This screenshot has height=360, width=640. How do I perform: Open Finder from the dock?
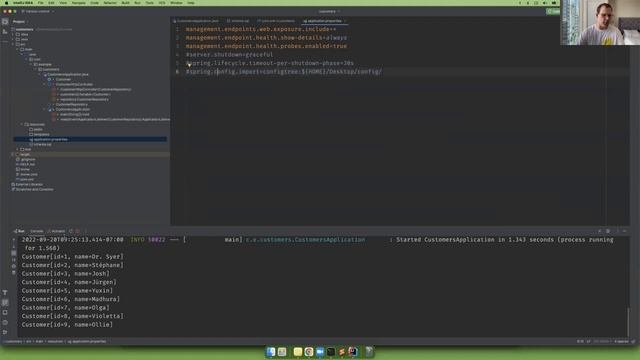tap(271, 351)
